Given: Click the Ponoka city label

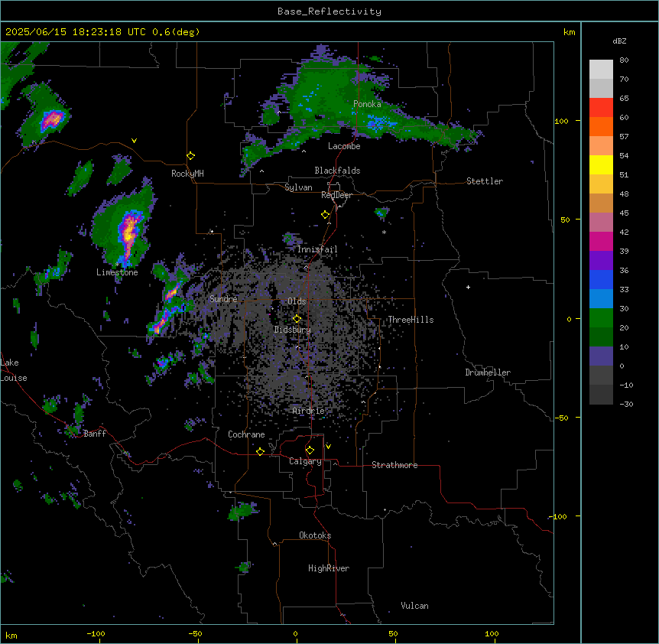Looking at the screenshot, I should (367, 104).
